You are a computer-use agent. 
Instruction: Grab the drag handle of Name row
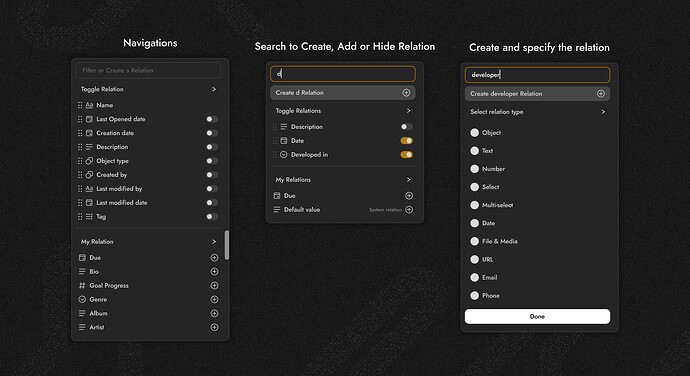point(80,105)
